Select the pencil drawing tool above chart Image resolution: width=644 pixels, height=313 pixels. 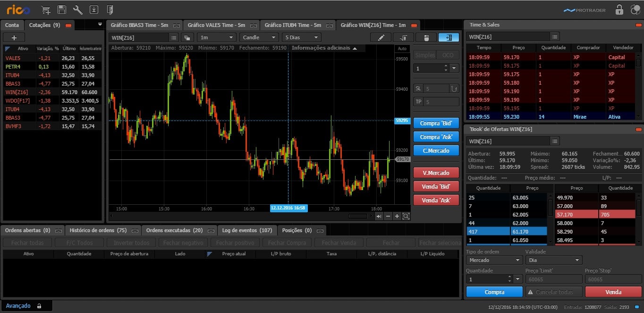pos(381,37)
